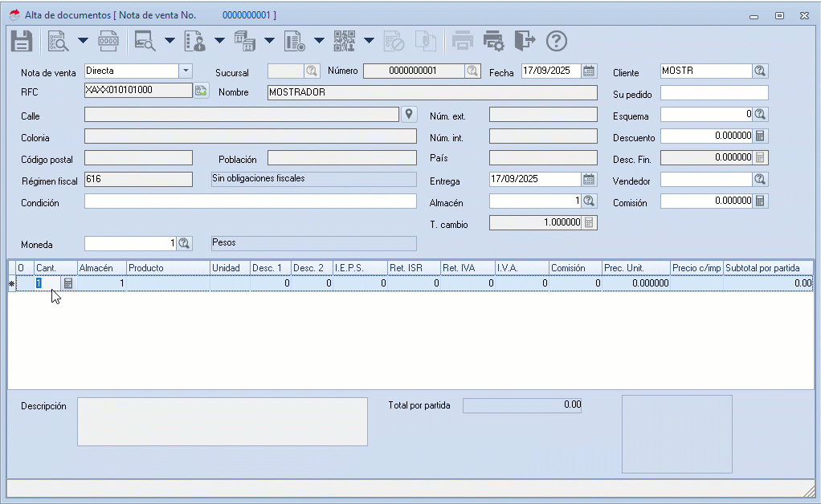Viewport: 821px width, 504px height.
Task: Click the Cliente search magnifier icon
Action: [x=760, y=71]
